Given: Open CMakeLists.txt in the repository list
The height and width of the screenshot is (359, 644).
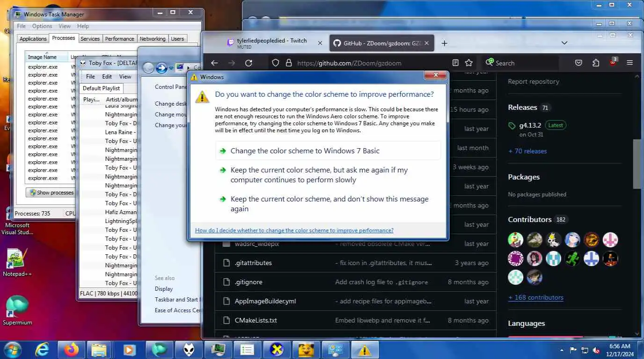Looking at the screenshot, I should (x=256, y=321).
